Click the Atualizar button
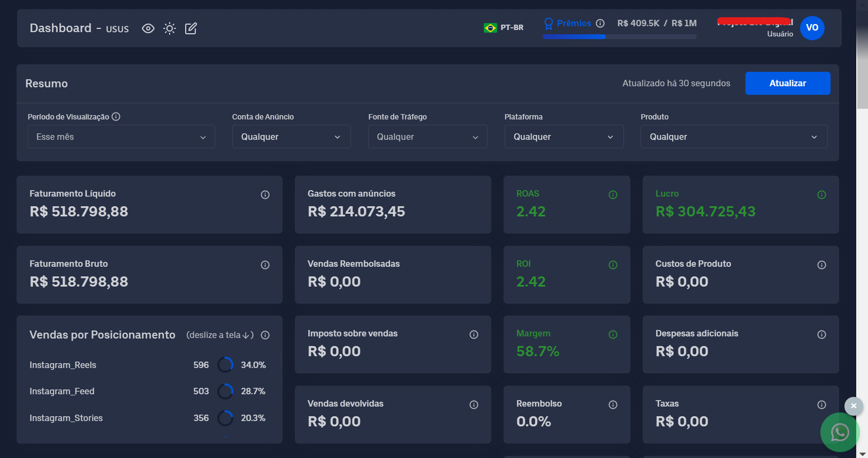Image resolution: width=868 pixels, height=458 pixels. point(788,83)
